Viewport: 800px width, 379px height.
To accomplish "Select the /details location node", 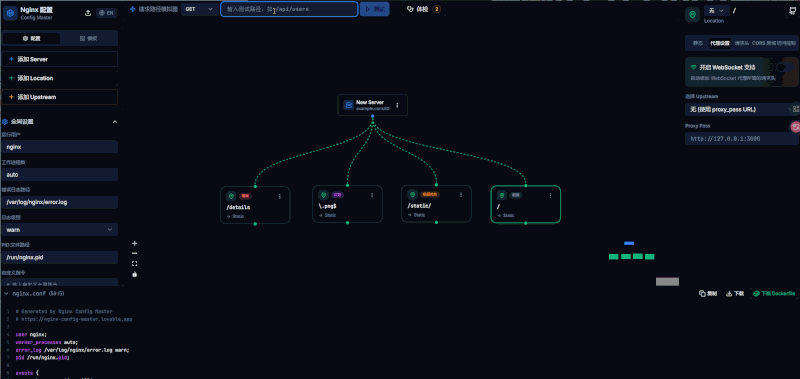I will pyautogui.click(x=255, y=205).
